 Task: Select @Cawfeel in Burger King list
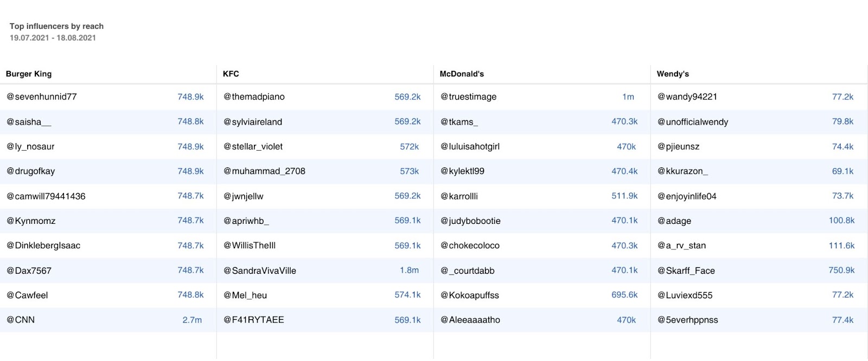(x=27, y=295)
